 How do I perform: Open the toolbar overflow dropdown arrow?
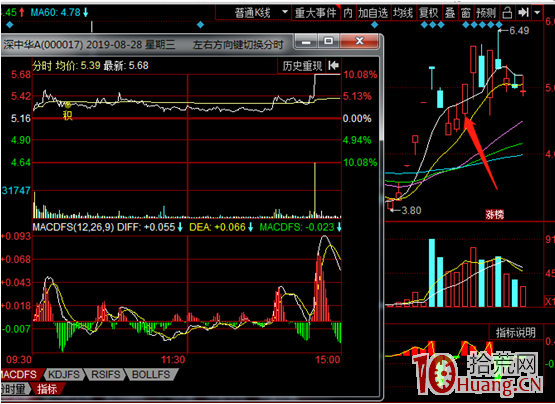pos(537,13)
